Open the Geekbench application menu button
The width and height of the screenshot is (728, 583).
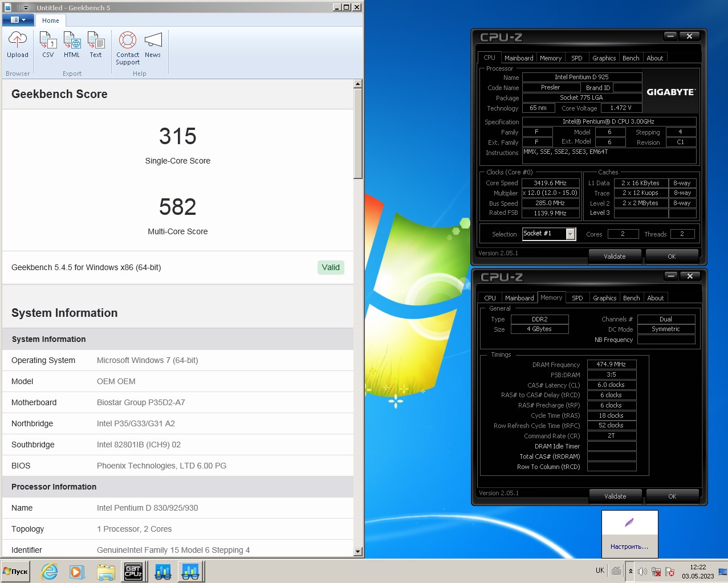coord(18,20)
